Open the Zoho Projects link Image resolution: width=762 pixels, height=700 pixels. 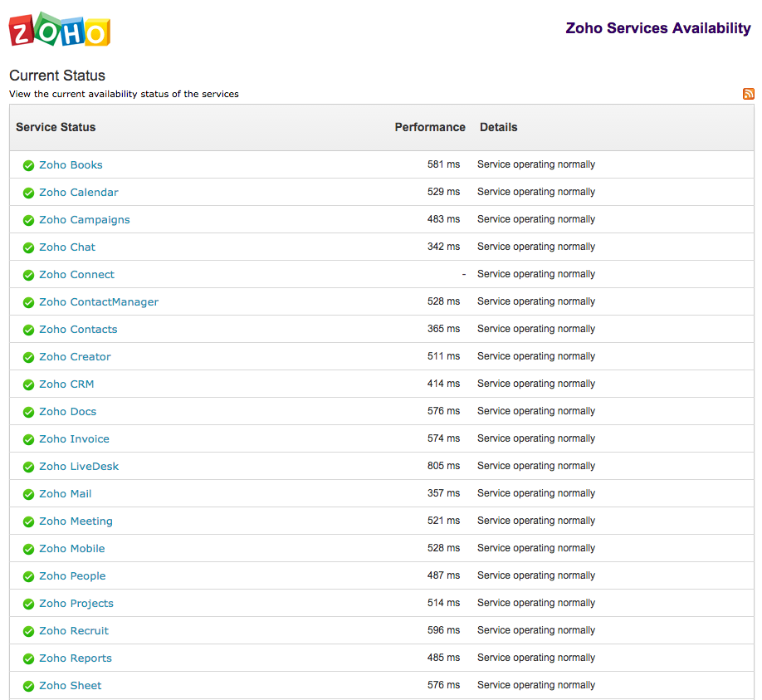pyautogui.click(x=76, y=604)
